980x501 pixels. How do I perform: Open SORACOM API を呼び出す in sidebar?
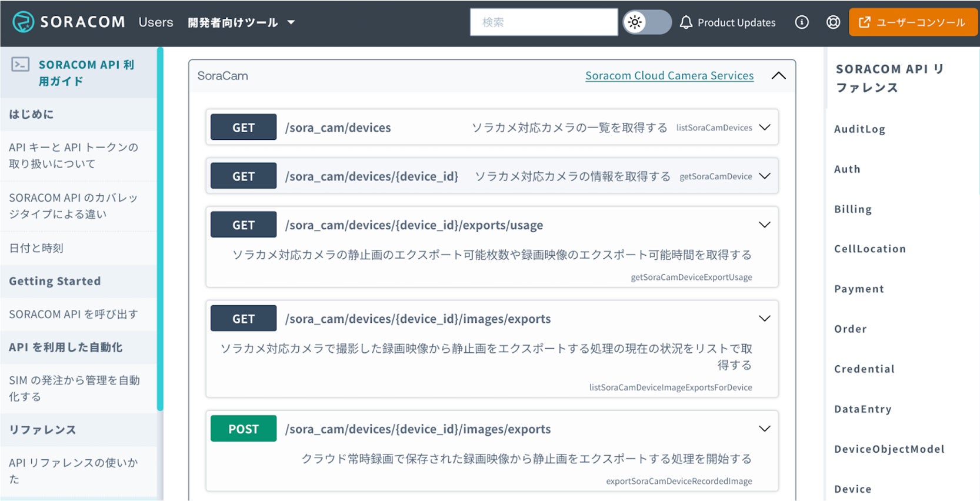(74, 314)
